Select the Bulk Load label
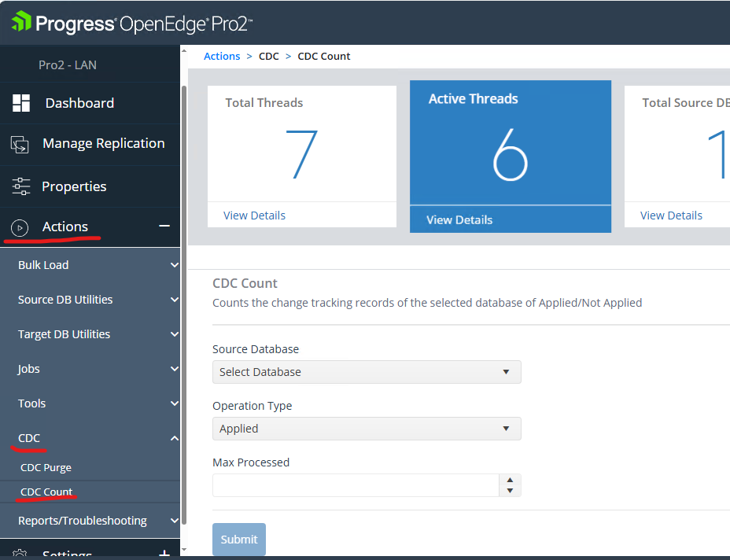This screenshot has height=560, width=730. [x=43, y=265]
